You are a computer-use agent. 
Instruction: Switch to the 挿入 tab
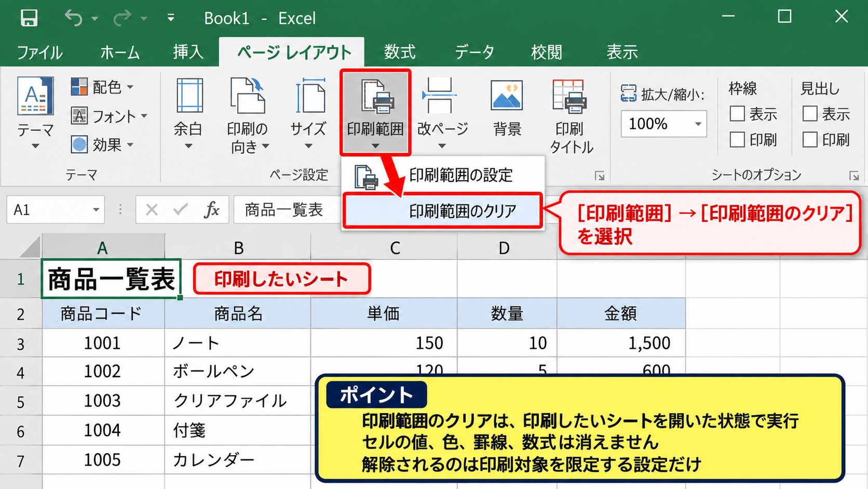[188, 52]
